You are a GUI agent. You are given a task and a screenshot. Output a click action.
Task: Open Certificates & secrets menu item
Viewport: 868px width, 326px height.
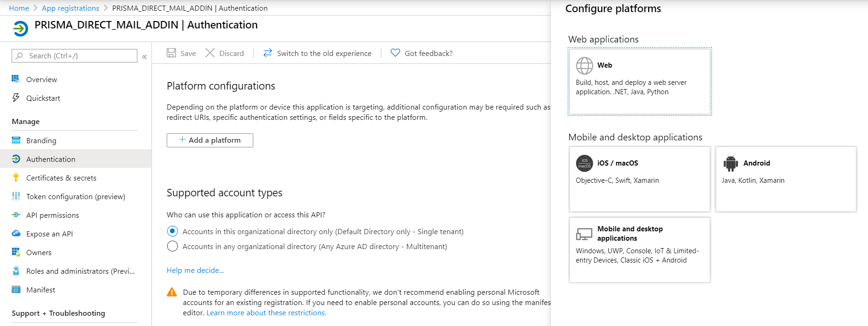click(61, 178)
